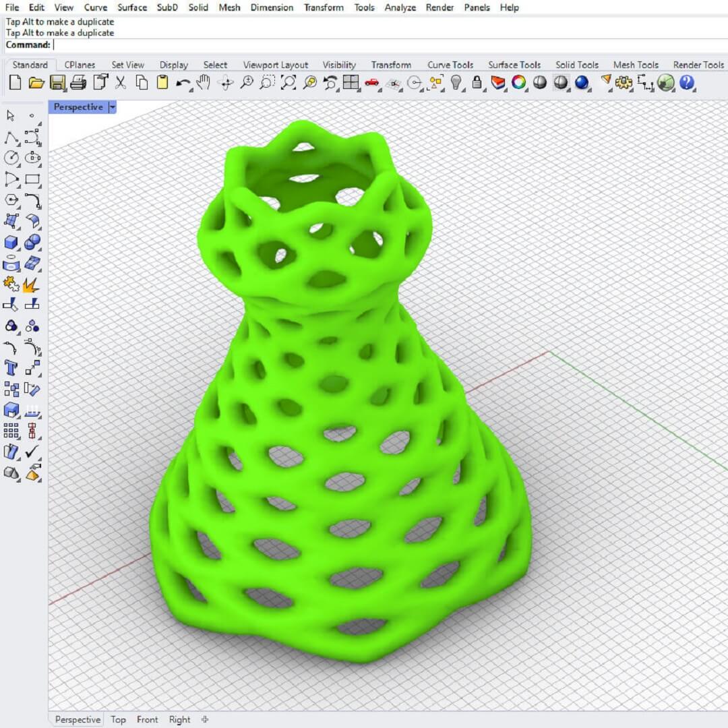Click the color wheel Object properties icon
This screenshot has height=728, width=728.
tap(518, 83)
